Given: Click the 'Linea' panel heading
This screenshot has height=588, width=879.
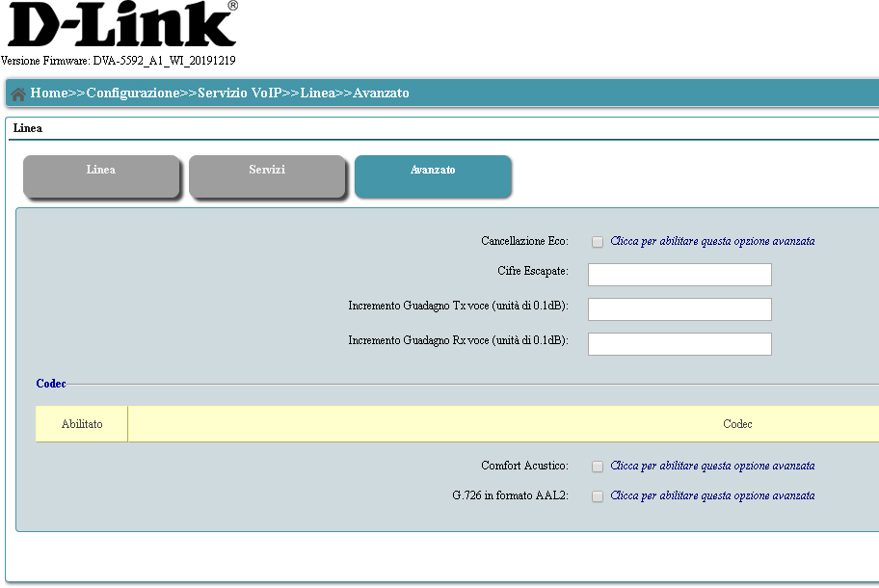Looking at the screenshot, I should click(x=27, y=128).
